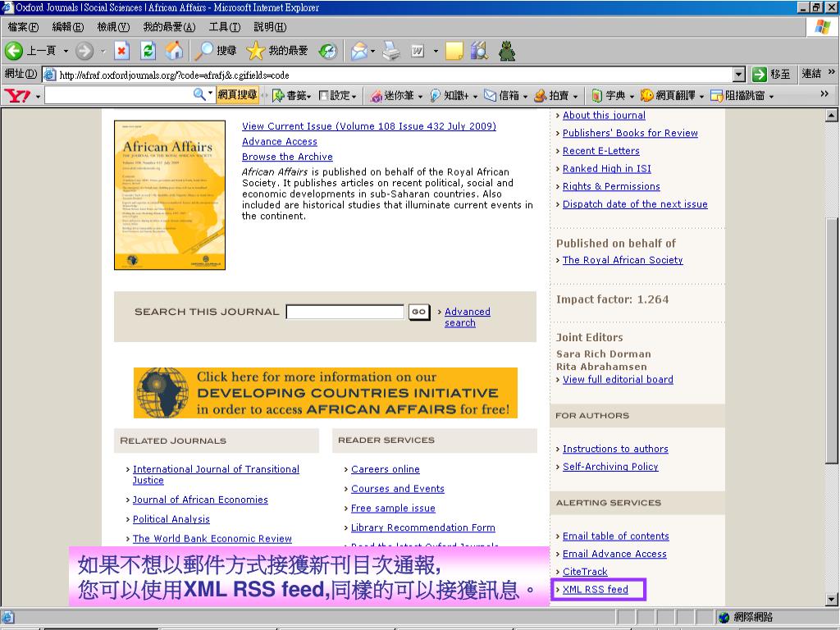Open The Royal African Society link
840x630 pixels.
tap(623, 260)
